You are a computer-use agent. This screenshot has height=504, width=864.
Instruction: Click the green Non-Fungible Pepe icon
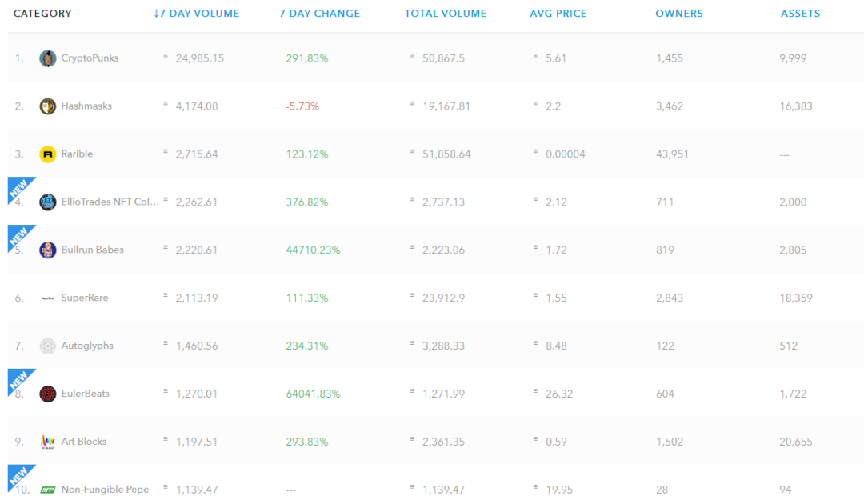click(48, 490)
